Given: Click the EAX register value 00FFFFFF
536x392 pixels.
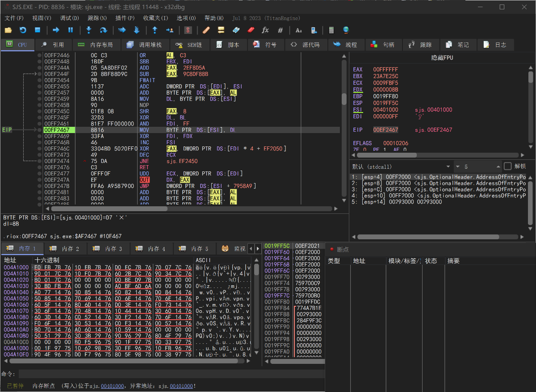Looking at the screenshot, I should [x=385, y=70].
